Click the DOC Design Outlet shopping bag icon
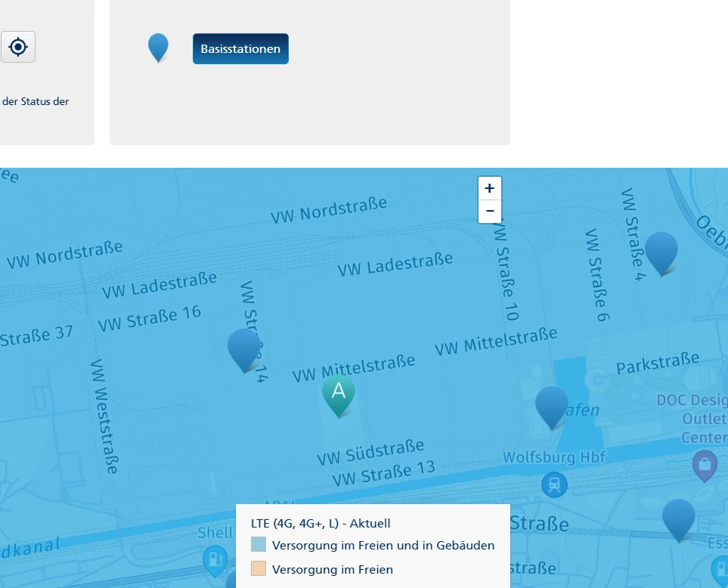 (705, 466)
